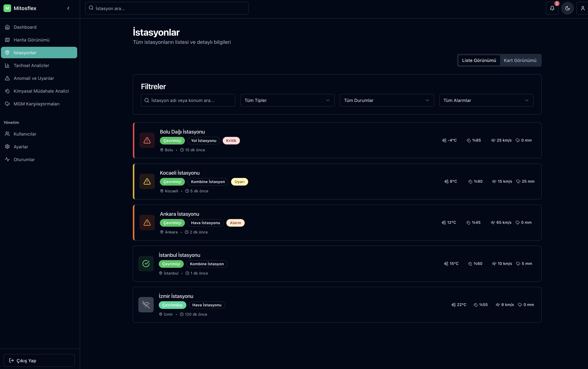Open the Kimyasal Müdahale Analizi page
588x369 pixels.
point(41,91)
